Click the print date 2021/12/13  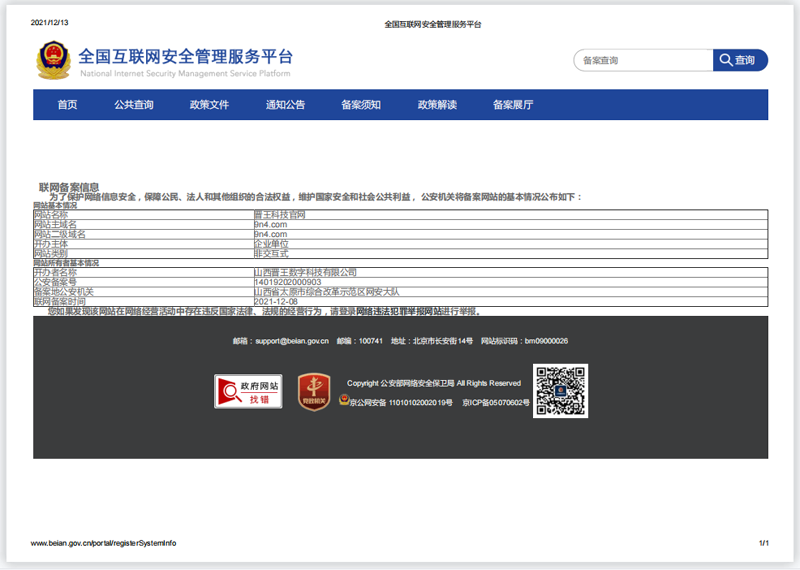coord(49,22)
